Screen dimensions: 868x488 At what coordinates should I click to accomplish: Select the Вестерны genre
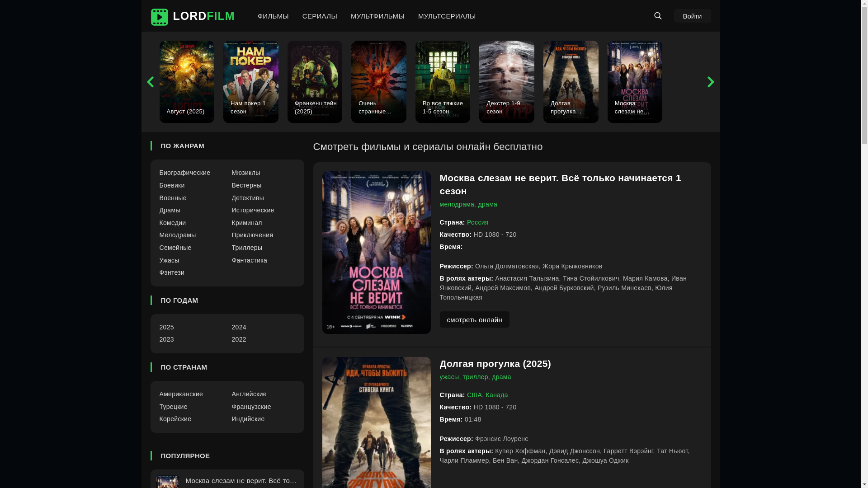pos(246,185)
